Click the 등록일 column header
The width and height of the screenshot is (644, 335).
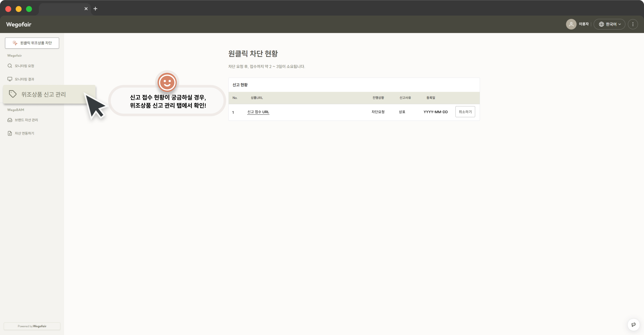431,98
